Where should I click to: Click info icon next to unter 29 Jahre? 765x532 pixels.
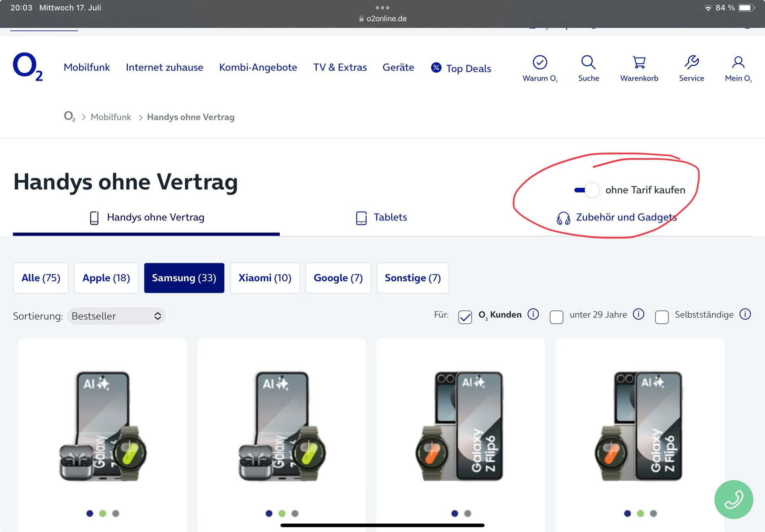point(638,314)
